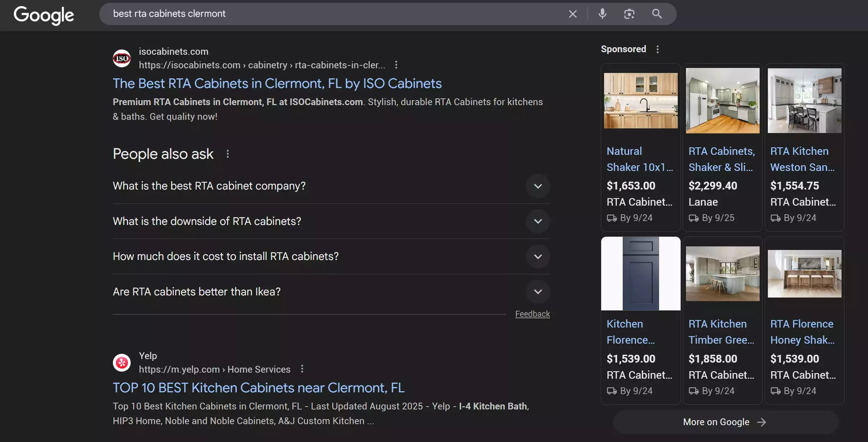Click the Feedback link
Image resolution: width=868 pixels, height=442 pixels.
[x=532, y=314]
